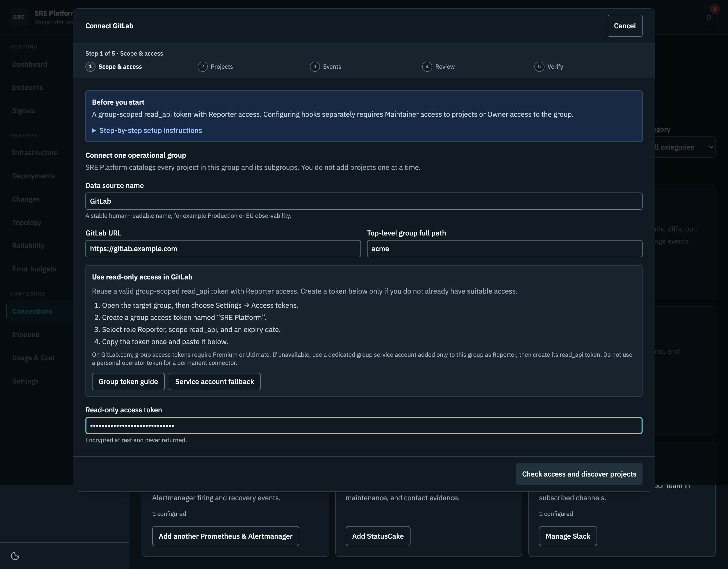
Task: Open Error budgets in the sidebar
Action: tap(34, 269)
